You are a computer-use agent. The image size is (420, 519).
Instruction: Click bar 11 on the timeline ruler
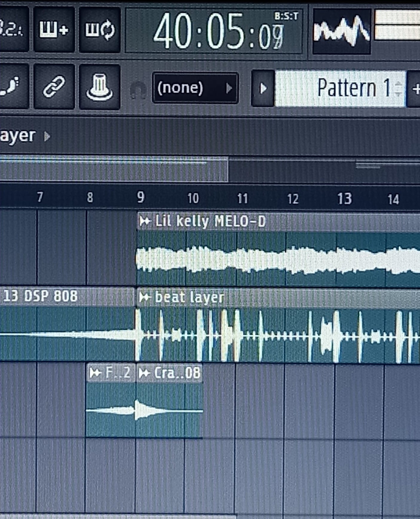tap(242, 198)
